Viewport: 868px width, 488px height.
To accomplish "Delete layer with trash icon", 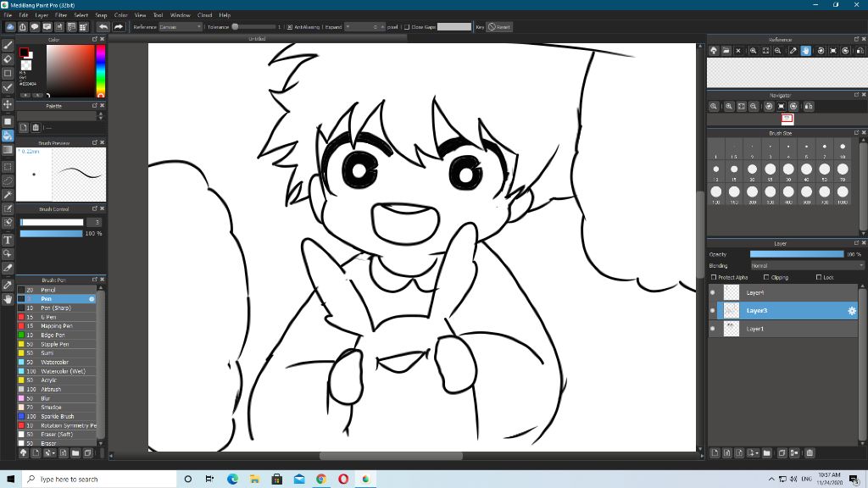I will point(810,452).
